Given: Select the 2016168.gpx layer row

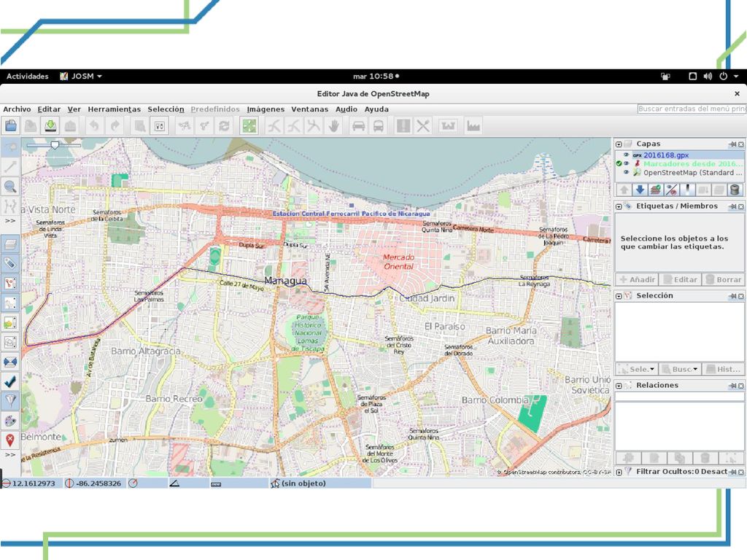Looking at the screenshot, I should [x=680, y=155].
